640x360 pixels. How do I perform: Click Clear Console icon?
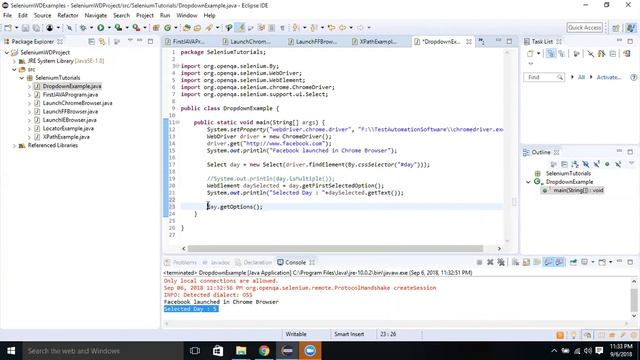[x=516, y=262]
